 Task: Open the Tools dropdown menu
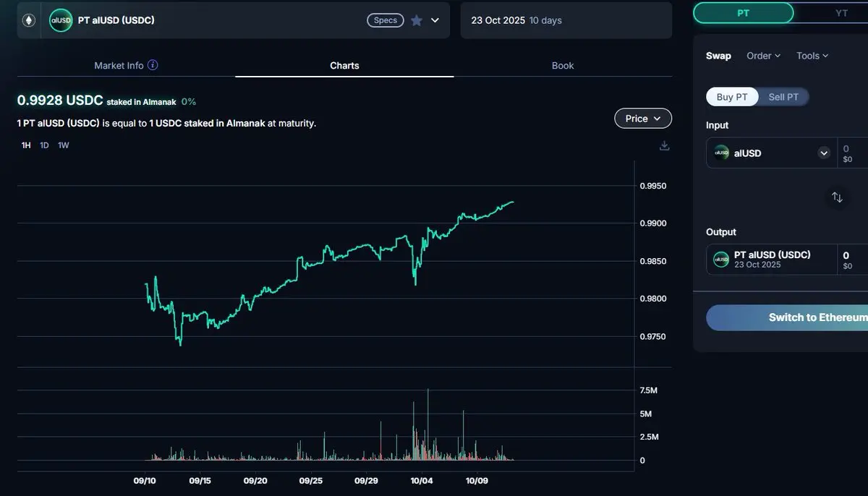coord(812,56)
